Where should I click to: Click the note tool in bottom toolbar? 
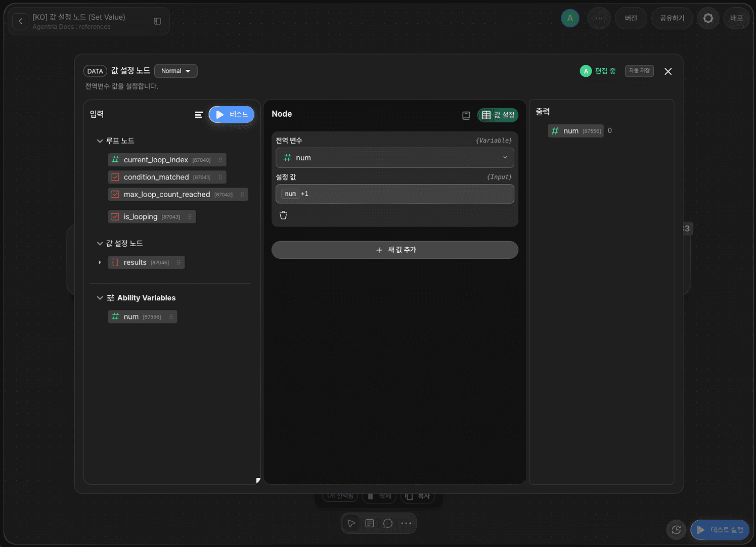pos(370,523)
